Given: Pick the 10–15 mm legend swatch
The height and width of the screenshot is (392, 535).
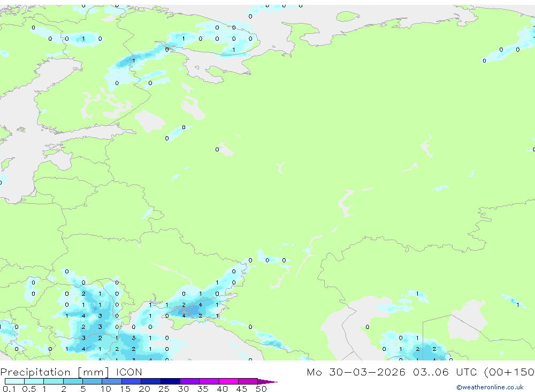Looking at the screenshot, I should [x=112, y=381].
